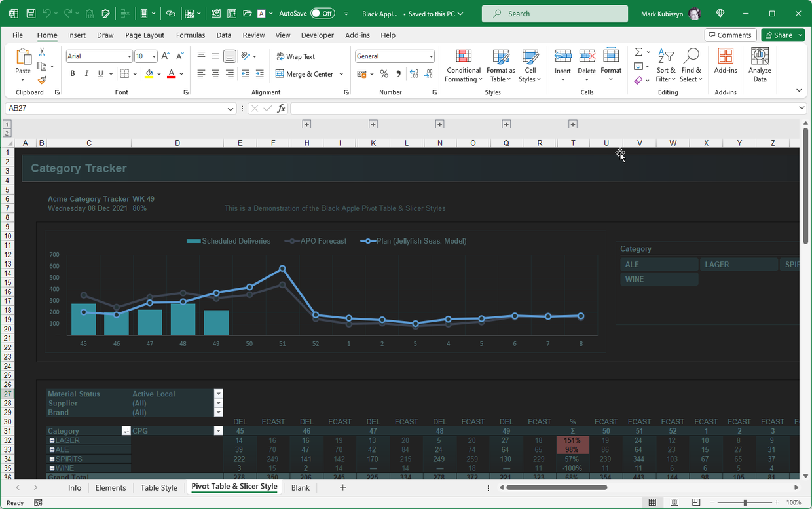The image size is (812, 509).
Task: Open the Formulas ribbon tab
Action: tap(191, 35)
